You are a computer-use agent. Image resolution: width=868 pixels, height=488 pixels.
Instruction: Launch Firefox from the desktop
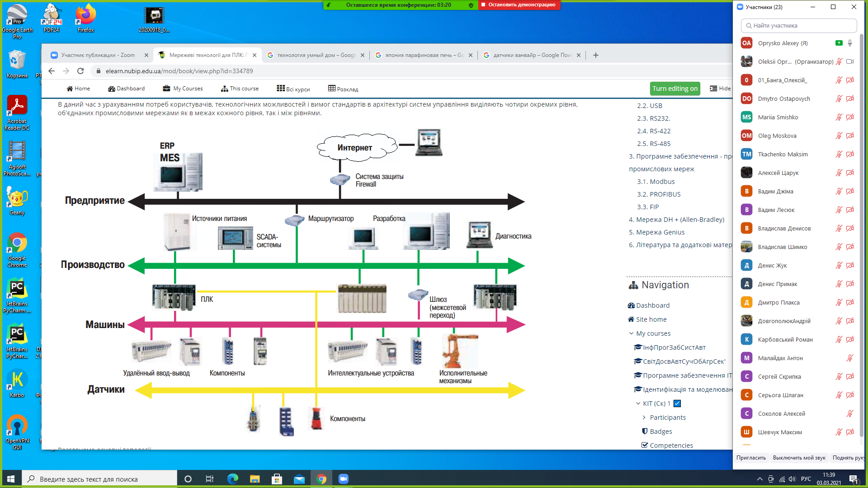85,18
